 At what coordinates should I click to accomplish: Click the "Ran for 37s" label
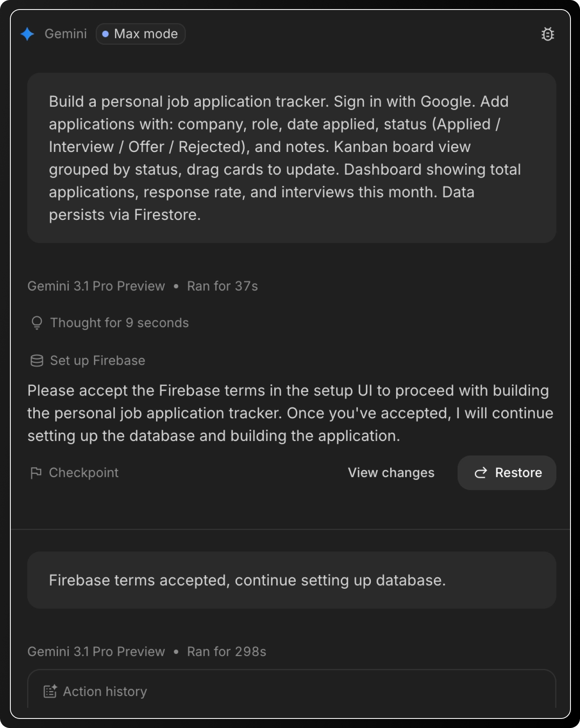(222, 286)
